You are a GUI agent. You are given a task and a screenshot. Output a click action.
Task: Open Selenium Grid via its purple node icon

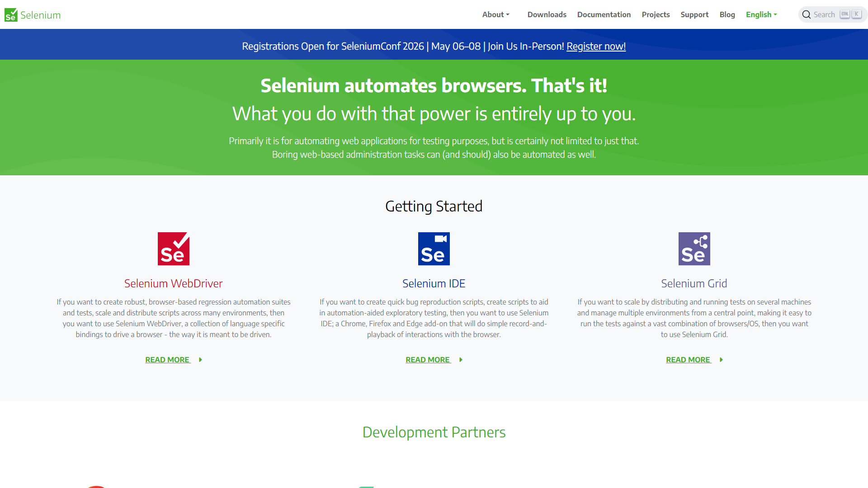tap(694, 248)
